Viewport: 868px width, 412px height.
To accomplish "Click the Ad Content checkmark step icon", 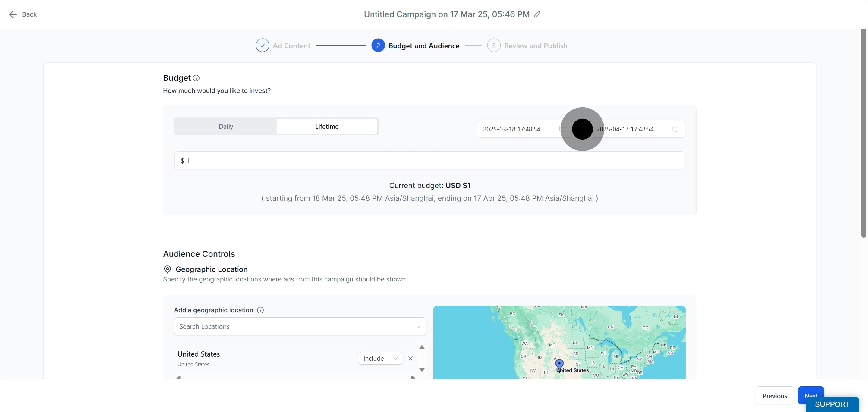I will click(x=262, y=46).
